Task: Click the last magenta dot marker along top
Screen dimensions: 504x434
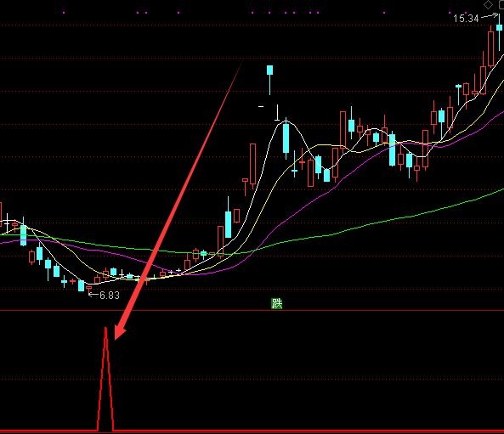Action: click(466, 13)
